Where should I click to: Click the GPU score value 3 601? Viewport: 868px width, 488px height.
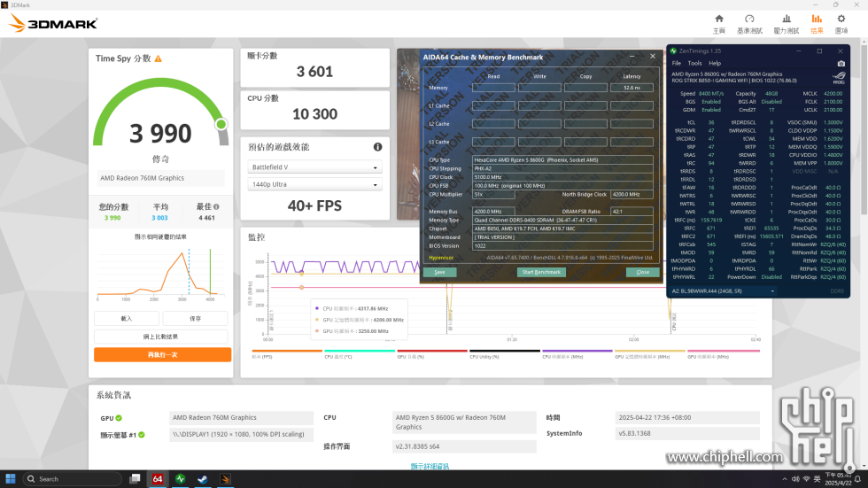(x=314, y=72)
